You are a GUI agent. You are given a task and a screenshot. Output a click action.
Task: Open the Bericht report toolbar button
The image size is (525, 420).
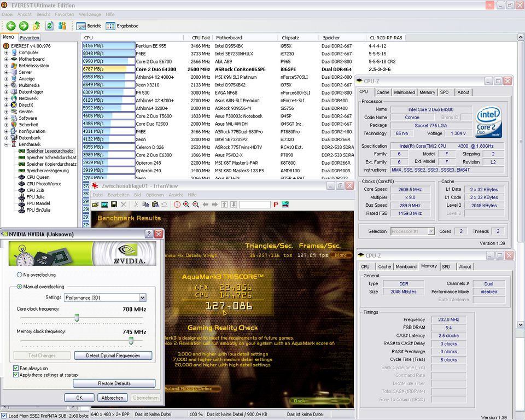(89, 26)
